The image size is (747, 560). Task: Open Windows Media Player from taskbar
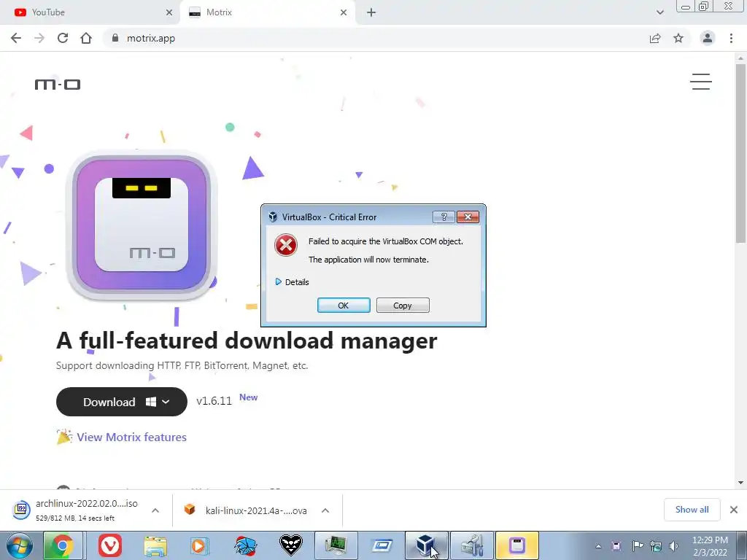(200, 545)
